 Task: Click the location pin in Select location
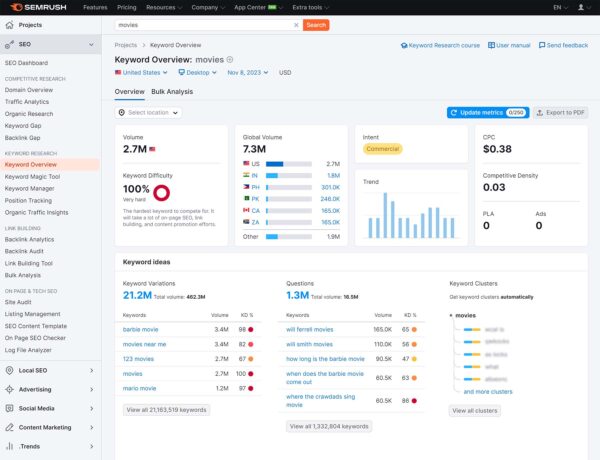pos(122,113)
